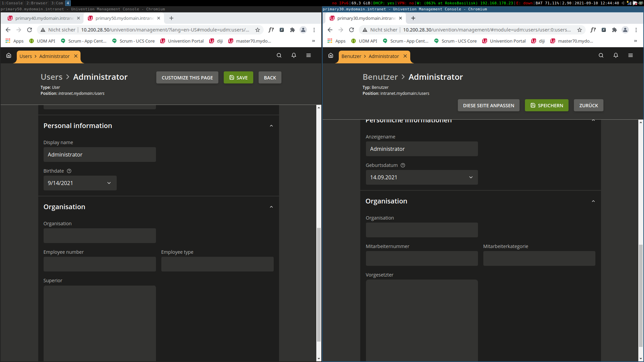Open notifications bell in left console

click(293, 56)
